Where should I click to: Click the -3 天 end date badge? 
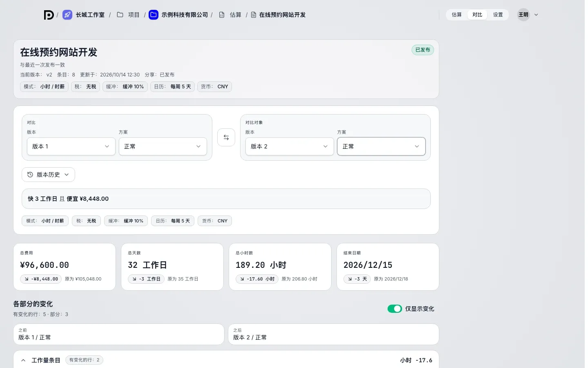click(x=357, y=279)
